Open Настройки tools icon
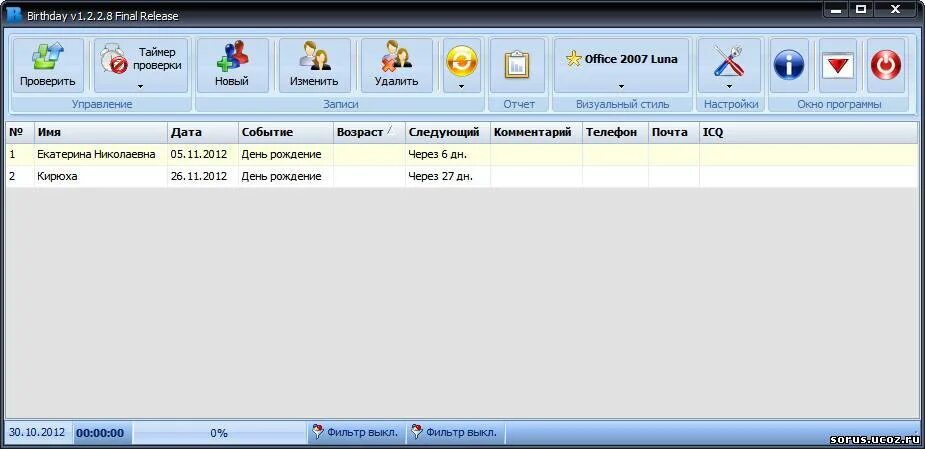The width and height of the screenshot is (925, 449). tap(729, 60)
